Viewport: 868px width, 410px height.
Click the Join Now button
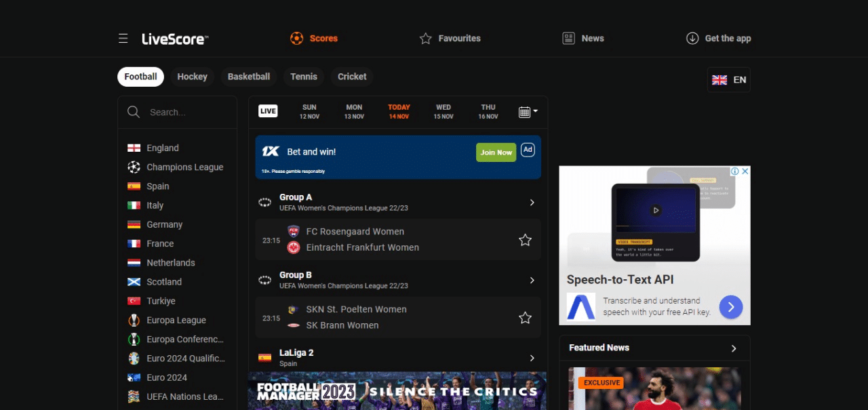496,152
